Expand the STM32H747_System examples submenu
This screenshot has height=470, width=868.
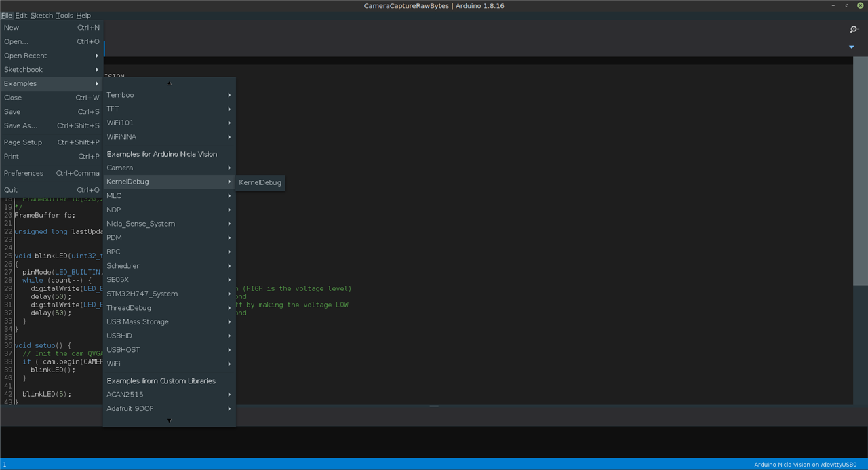[x=169, y=294]
